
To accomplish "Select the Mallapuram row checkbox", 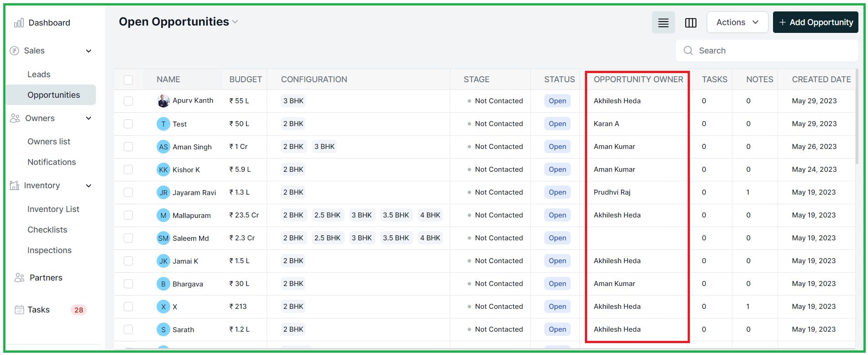I will pos(128,215).
